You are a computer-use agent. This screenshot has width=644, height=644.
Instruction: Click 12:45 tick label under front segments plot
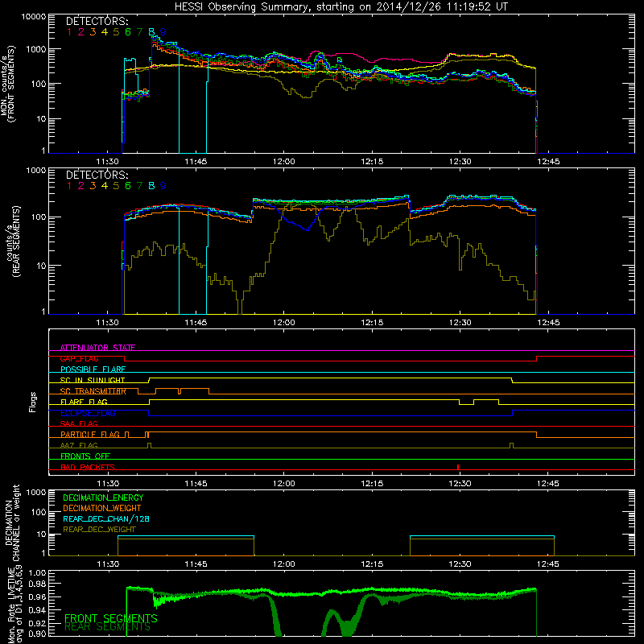[x=548, y=162]
